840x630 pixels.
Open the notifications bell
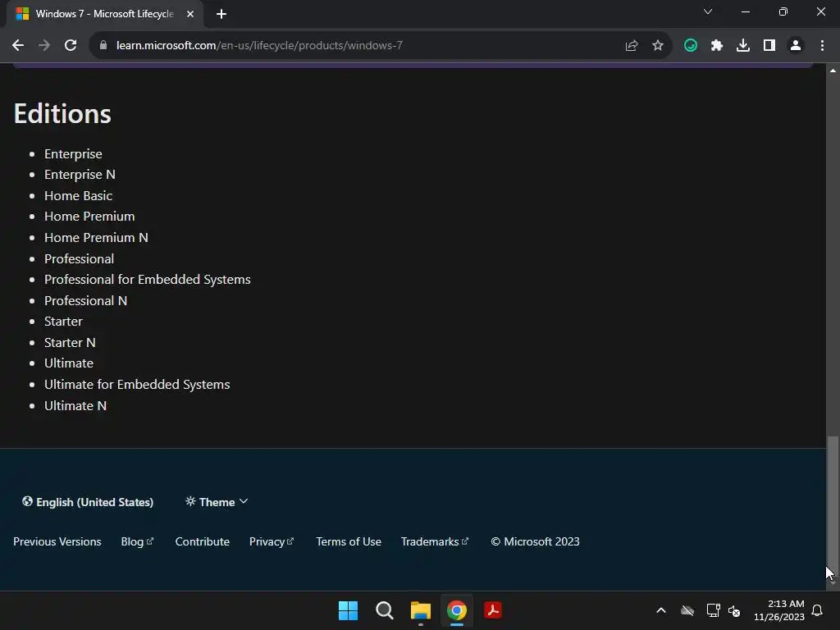(x=817, y=610)
